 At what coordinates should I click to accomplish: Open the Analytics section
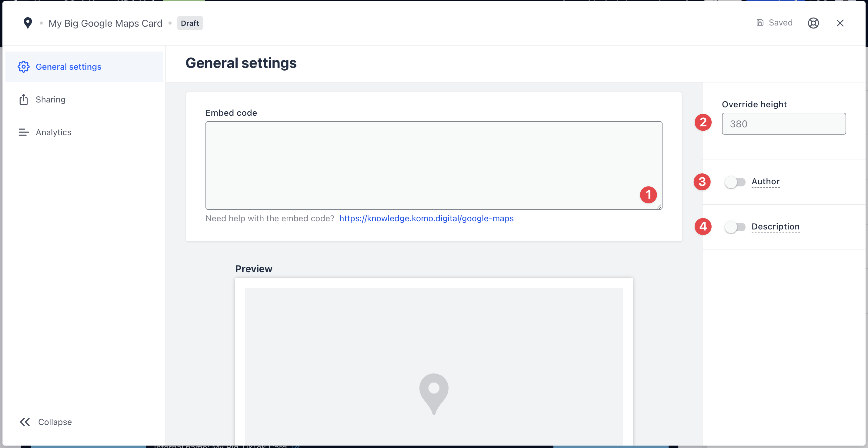pos(53,132)
